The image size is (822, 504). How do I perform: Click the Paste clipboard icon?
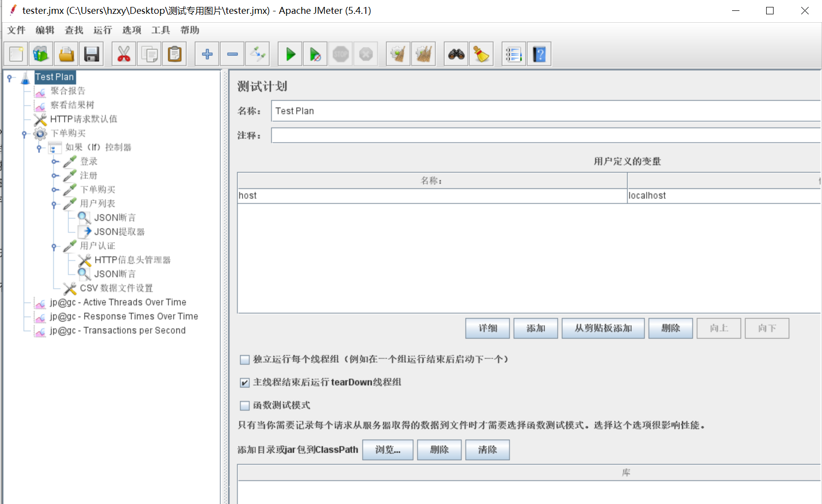point(174,54)
